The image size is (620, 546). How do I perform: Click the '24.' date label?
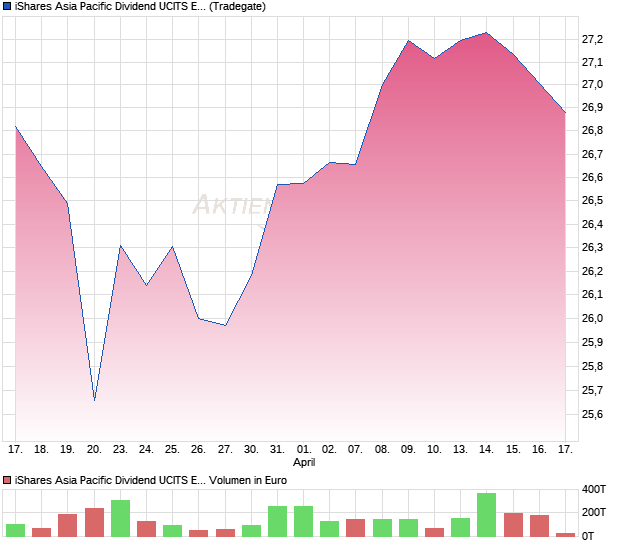(146, 450)
